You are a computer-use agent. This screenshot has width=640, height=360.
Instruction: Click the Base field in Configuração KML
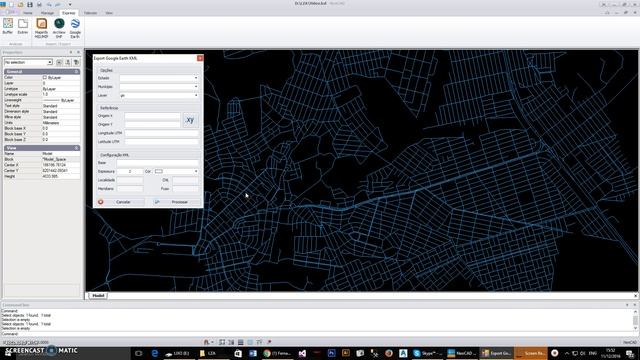pyautogui.click(x=158, y=162)
